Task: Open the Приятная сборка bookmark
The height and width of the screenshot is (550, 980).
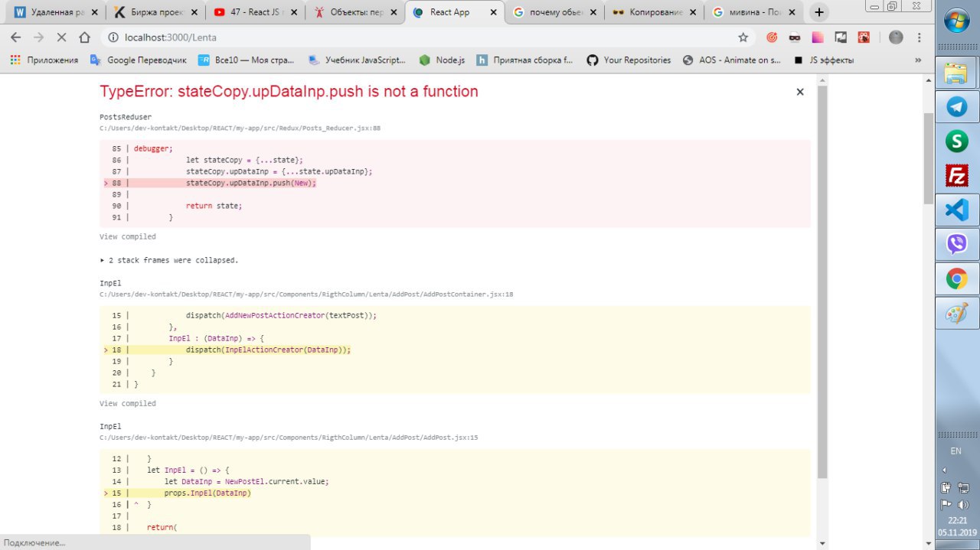Action: [524, 60]
